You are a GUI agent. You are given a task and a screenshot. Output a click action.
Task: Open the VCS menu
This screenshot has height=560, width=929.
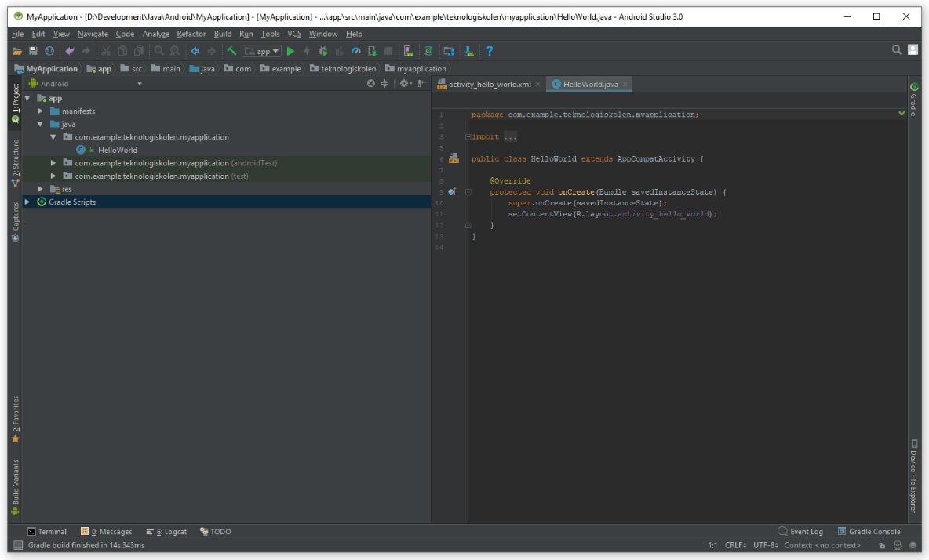click(x=294, y=34)
